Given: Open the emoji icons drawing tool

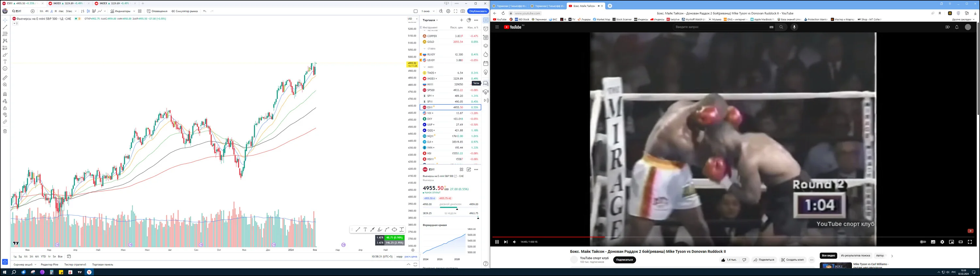Looking at the screenshot, I should pos(5,69).
